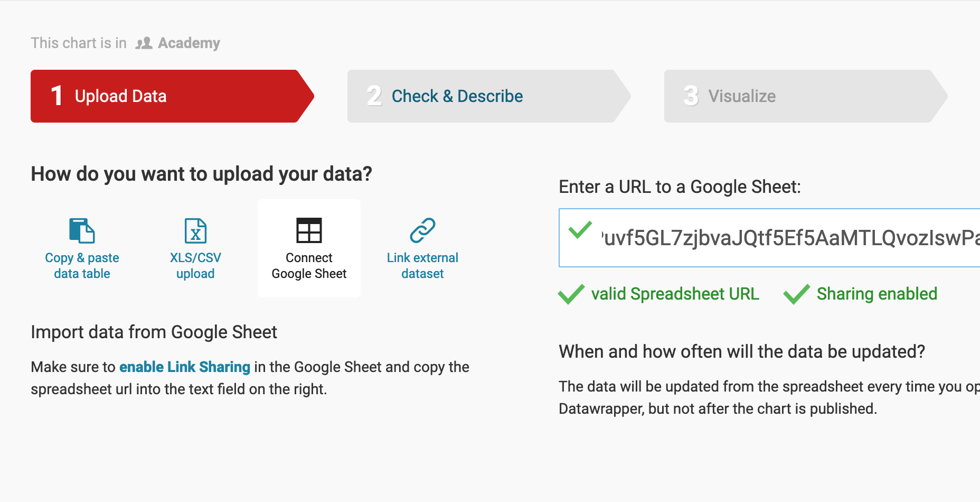Click the Sharing enabled checkmark icon
Image resolution: width=980 pixels, height=502 pixels.
click(796, 294)
